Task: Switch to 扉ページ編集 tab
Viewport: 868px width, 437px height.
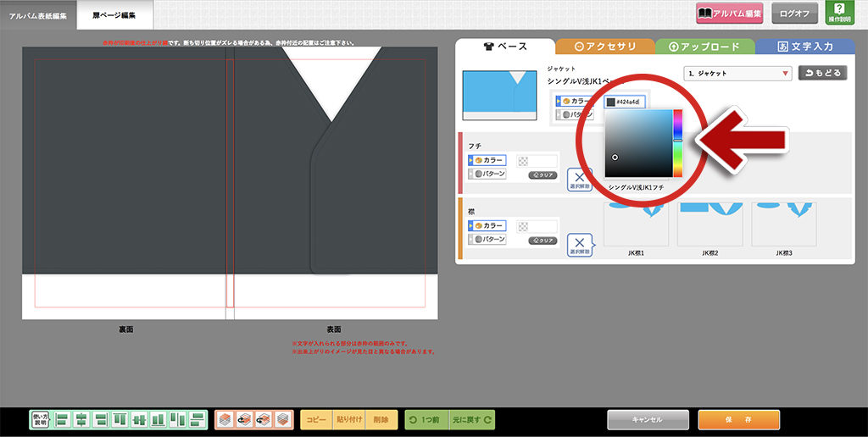Action: (x=114, y=15)
